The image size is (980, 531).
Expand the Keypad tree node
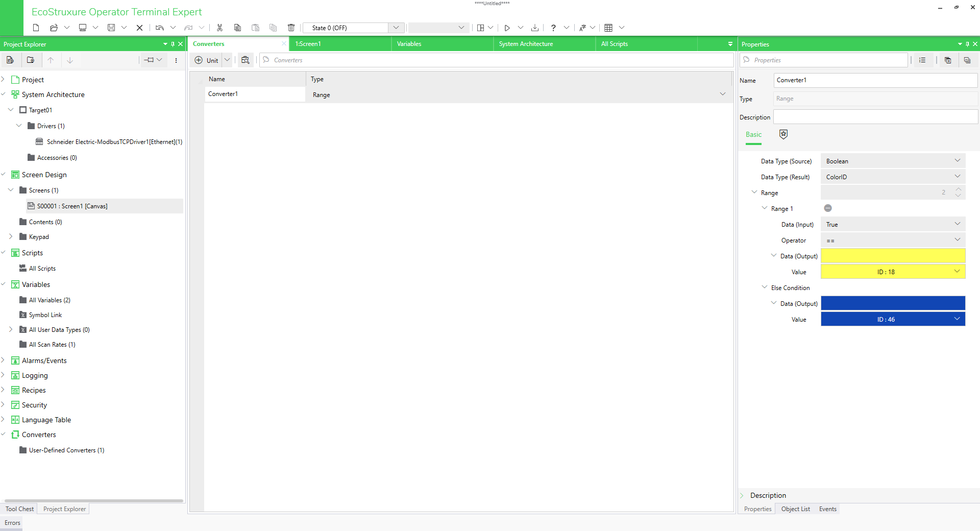point(11,236)
